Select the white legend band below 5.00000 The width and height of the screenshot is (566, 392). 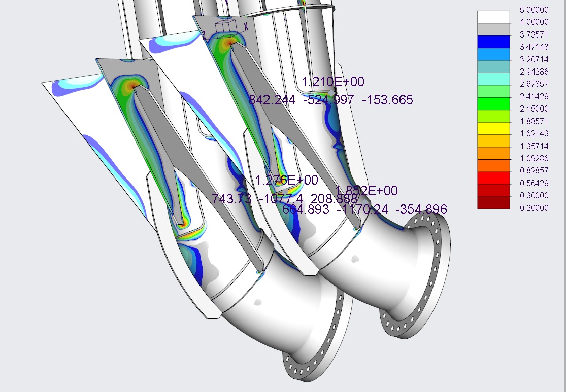click(493, 17)
